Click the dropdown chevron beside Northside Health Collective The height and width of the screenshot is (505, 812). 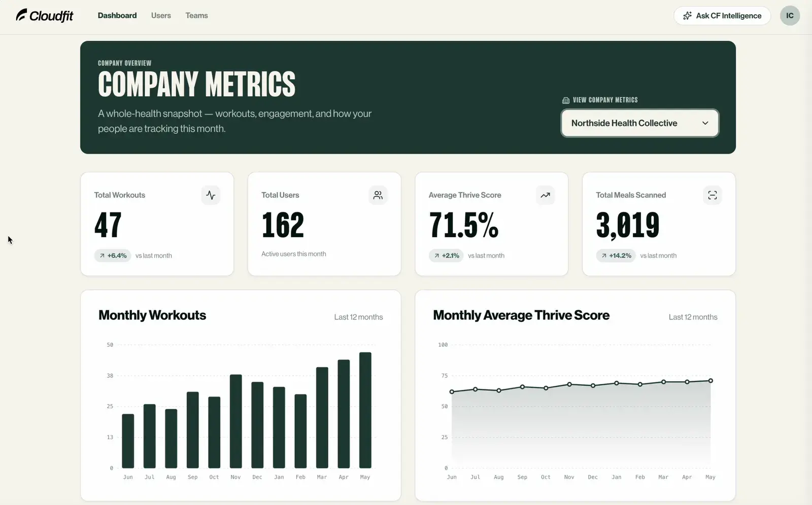pos(705,123)
